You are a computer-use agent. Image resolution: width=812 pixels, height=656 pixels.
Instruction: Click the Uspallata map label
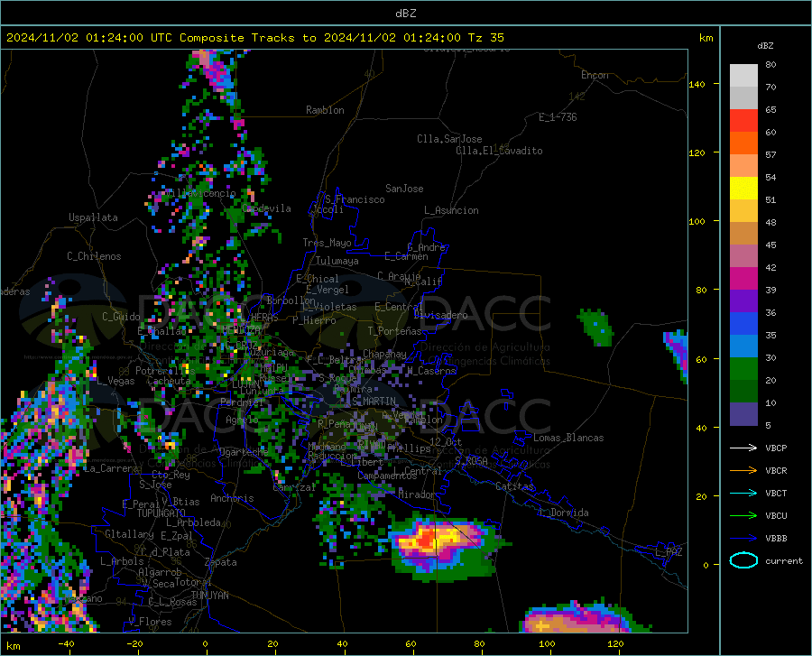[x=93, y=217]
